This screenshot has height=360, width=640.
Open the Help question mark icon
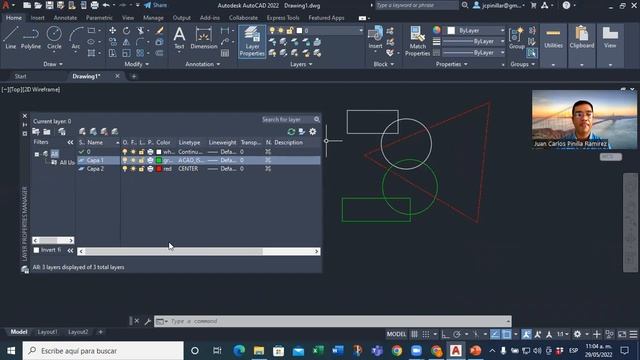[566, 5]
